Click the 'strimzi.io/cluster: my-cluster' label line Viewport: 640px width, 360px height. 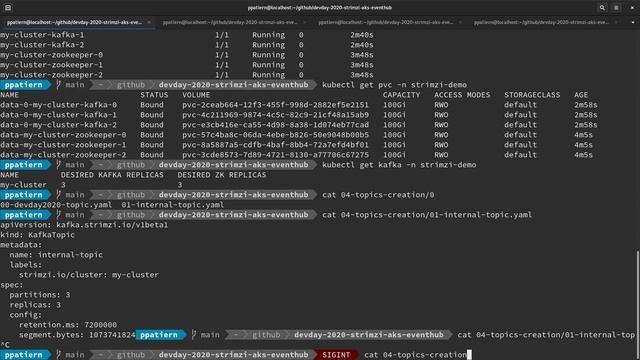(x=89, y=275)
